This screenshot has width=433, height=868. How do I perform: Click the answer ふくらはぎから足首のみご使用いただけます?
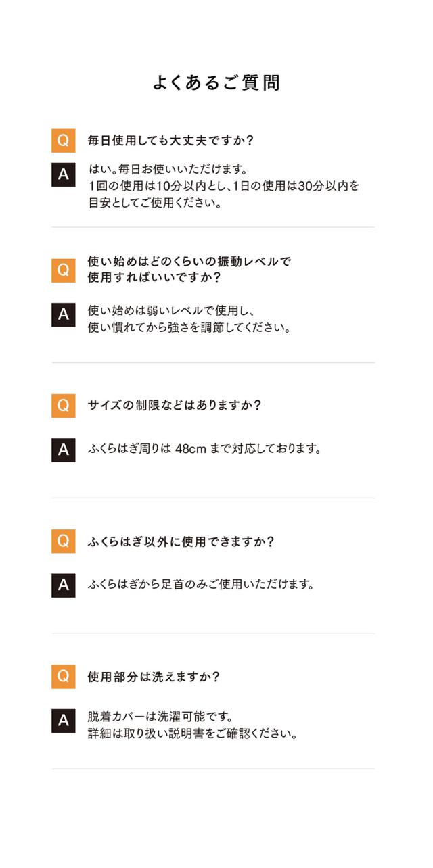click(201, 584)
